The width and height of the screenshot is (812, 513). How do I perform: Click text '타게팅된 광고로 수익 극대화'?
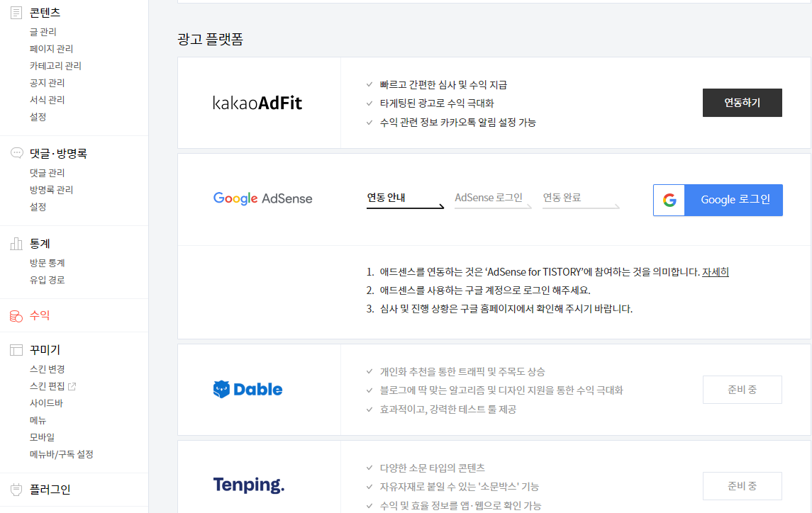tap(437, 103)
